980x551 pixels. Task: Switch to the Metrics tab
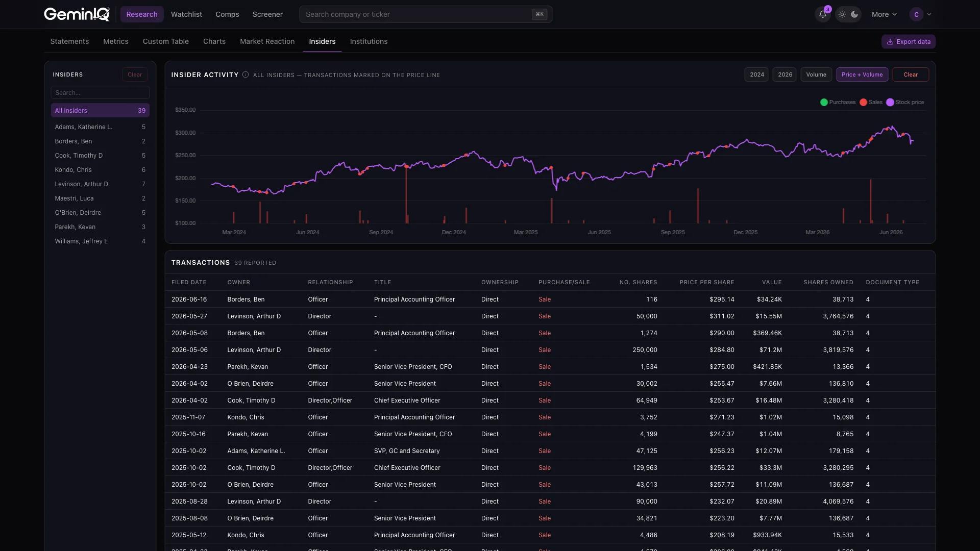point(116,41)
